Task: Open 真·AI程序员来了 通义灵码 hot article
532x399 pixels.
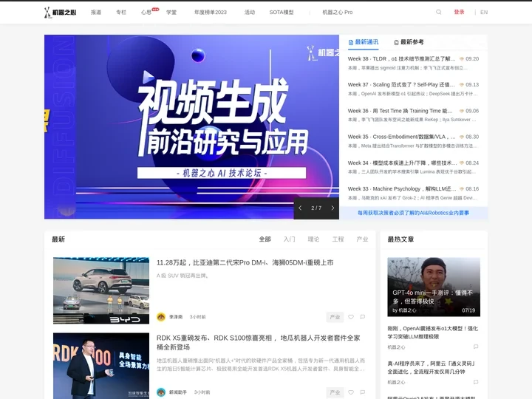Action: (432, 367)
